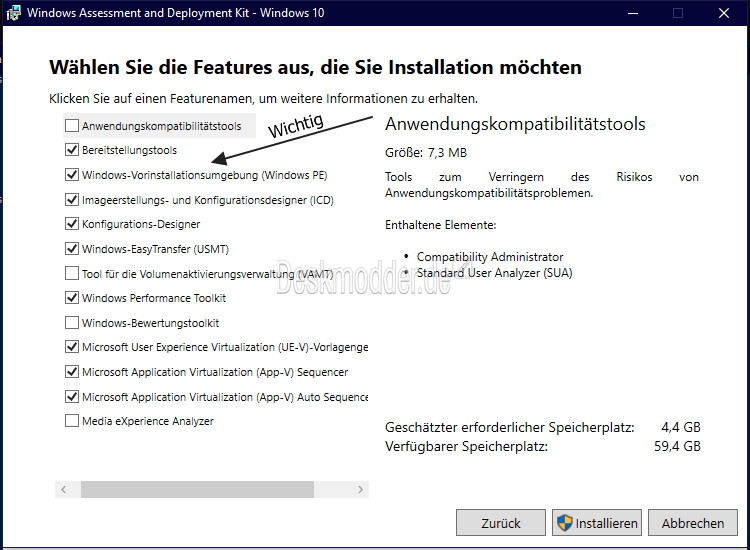Image resolution: width=750 pixels, height=550 pixels.
Task: Select Windows-Vorinstallationsumgebung (Windows PE) feature name
Action: 204,175
